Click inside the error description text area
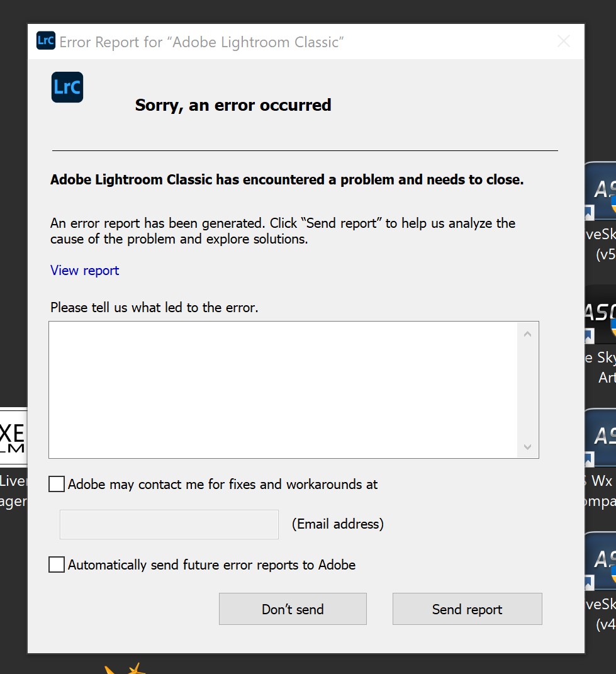This screenshot has width=616, height=674. (x=283, y=390)
